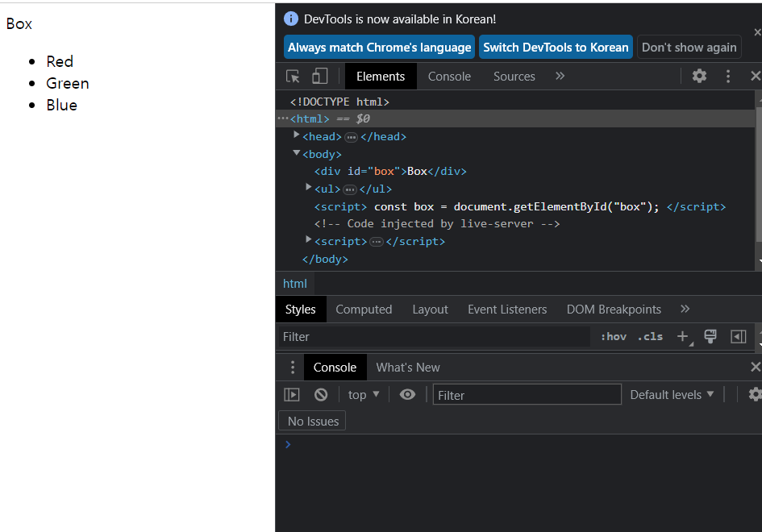Viewport: 762px width, 532px height.
Task: Open the Event Listeners tab
Action: (507, 310)
